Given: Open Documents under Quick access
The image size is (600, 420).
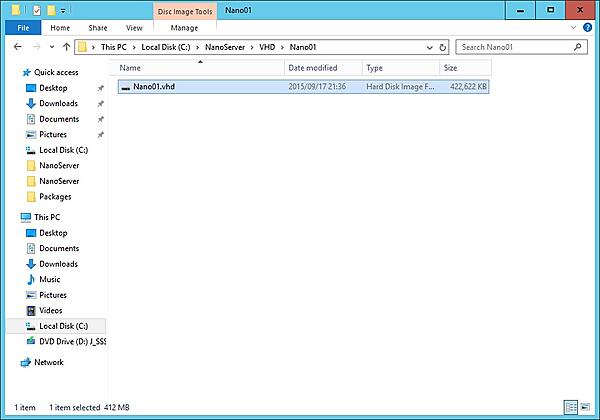Looking at the screenshot, I should point(59,119).
